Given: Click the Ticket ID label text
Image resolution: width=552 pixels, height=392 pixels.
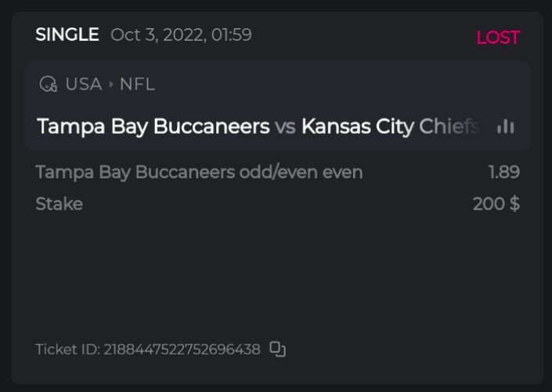Looking at the screenshot, I should pyautogui.click(x=67, y=349).
